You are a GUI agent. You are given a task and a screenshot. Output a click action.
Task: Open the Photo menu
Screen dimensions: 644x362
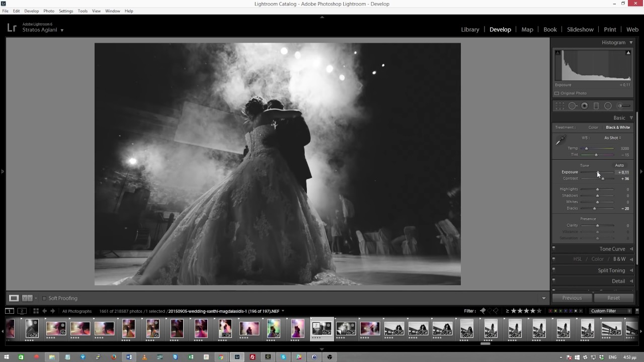(x=49, y=11)
